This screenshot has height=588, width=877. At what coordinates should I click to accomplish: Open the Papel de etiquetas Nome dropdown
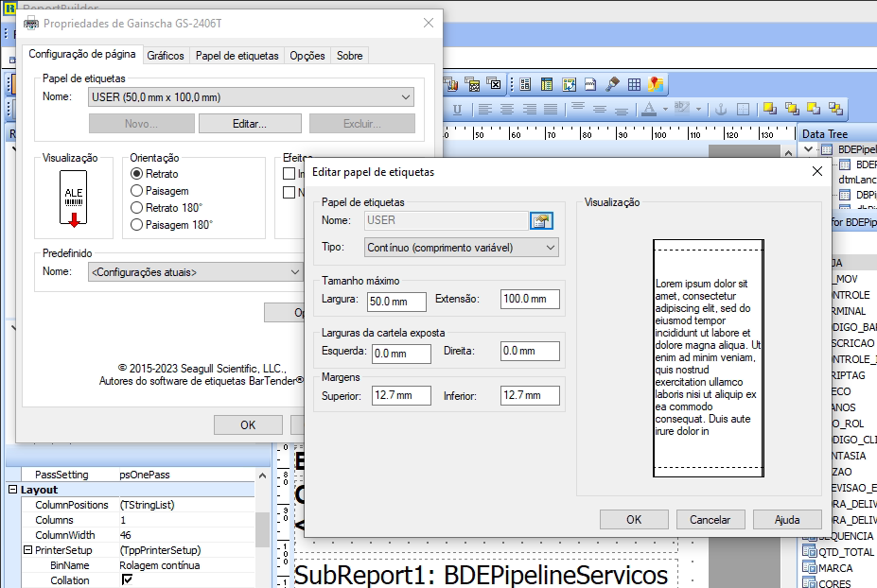pyautogui.click(x=251, y=97)
